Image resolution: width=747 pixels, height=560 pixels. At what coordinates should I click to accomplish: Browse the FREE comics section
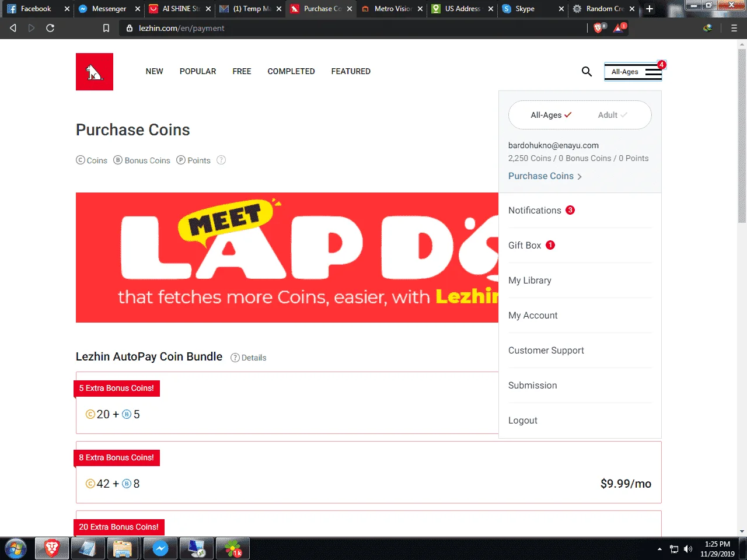(x=242, y=71)
